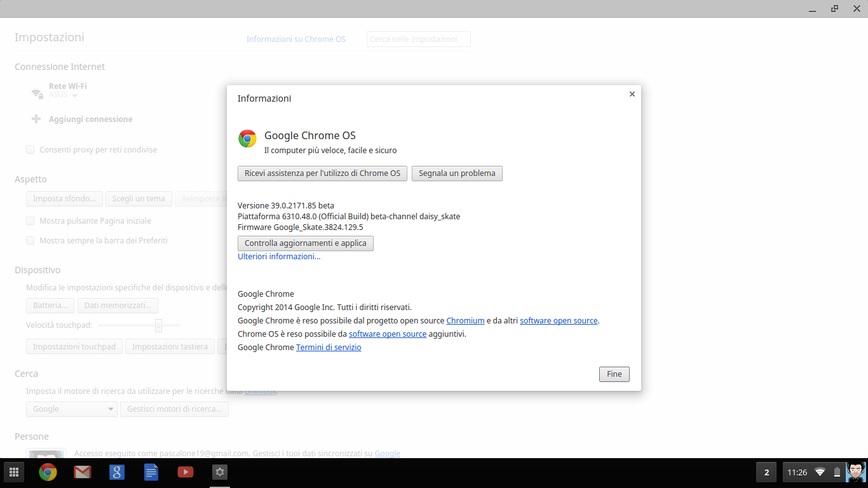Open the user avatar in the system tray

tap(855, 472)
